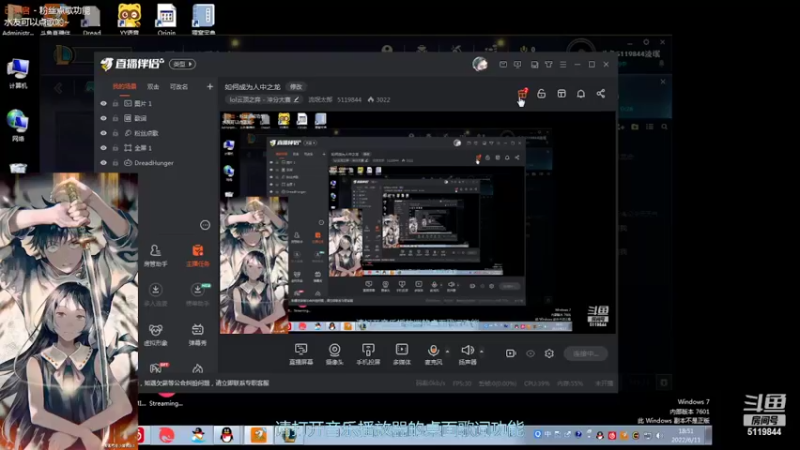Toggle visibility of 全屏 1 source

104,148
